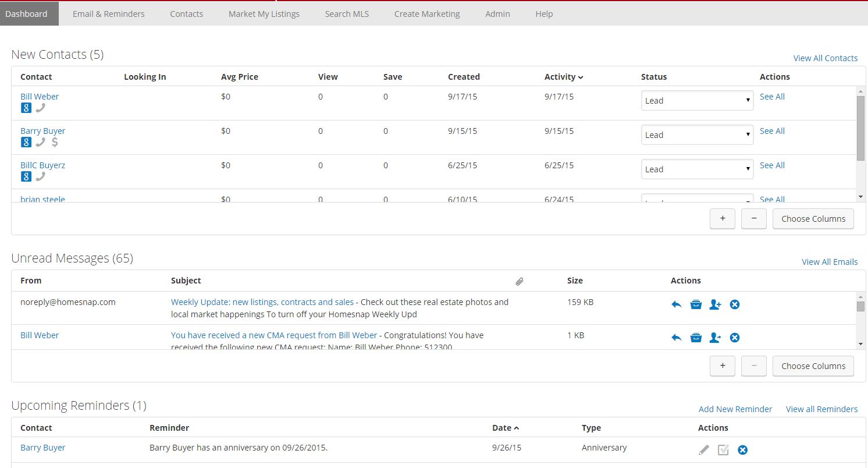This screenshot has width=868, height=468.
Task: Click the View All Contacts link
Action: click(826, 58)
